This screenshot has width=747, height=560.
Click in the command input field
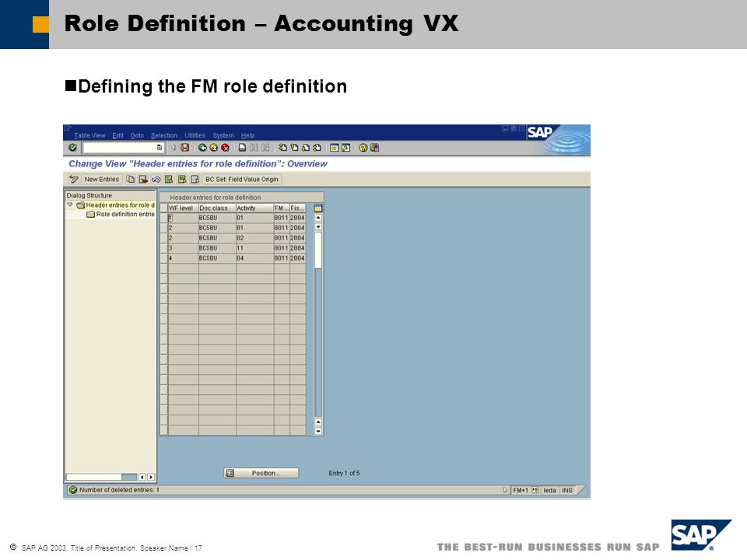coord(120,148)
